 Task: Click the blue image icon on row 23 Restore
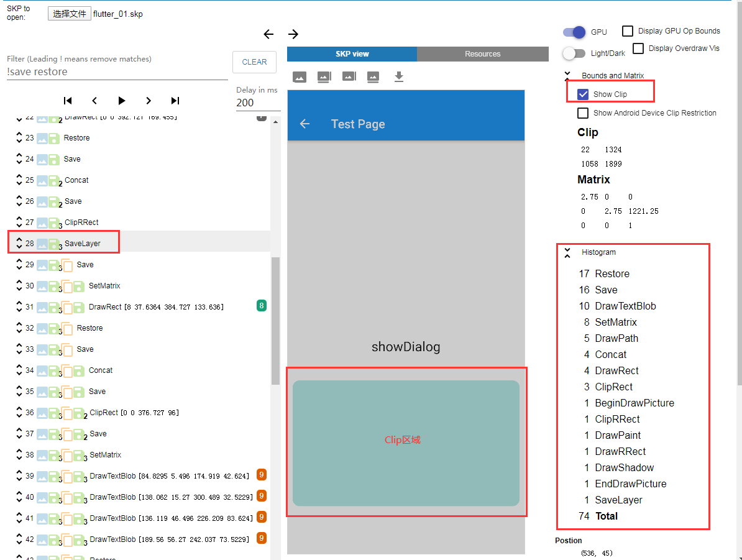[x=42, y=138]
